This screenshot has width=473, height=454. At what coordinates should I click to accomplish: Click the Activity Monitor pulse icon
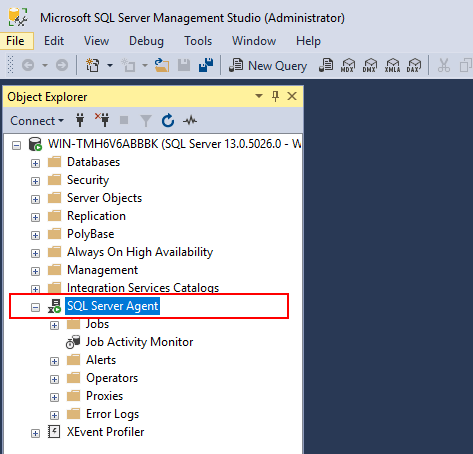click(190, 120)
